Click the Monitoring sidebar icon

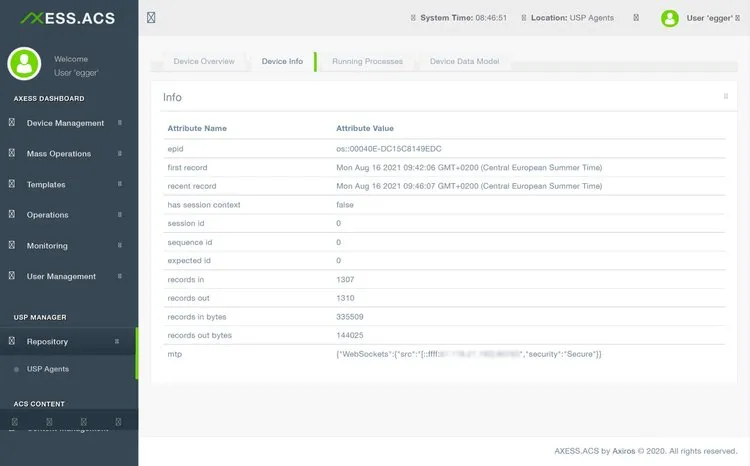[x=12, y=246]
